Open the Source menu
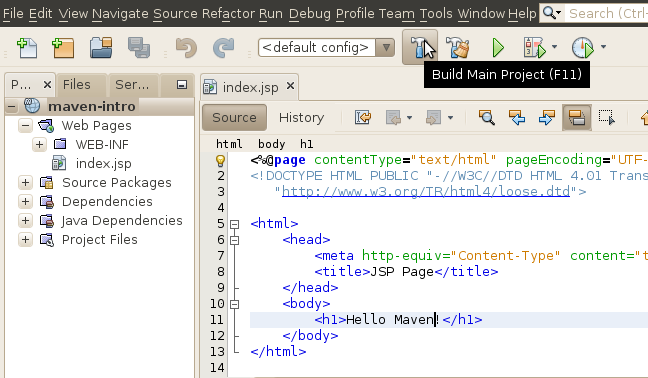The image size is (648, 378). click(x=175, y=14)
